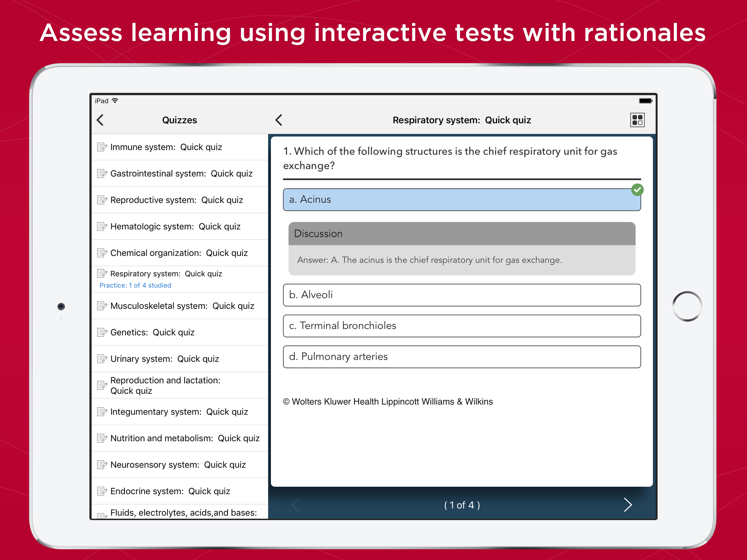The width and height of the screenshot is (747, 560).
Task: Tap Practice: 1 of 4 studied link
Action: click(135, 285)
